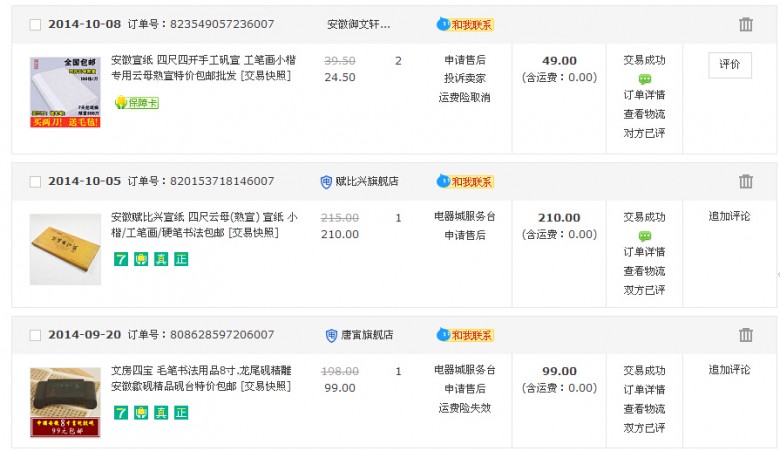Click the 保障卡 badge under first product
Viewport: 780px width, 451px height.
point(137,102)
